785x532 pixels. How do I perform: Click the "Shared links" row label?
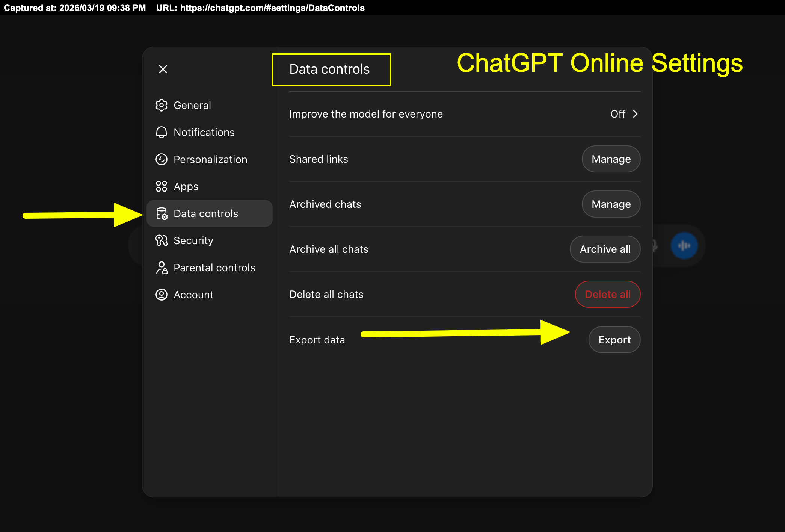319,159
